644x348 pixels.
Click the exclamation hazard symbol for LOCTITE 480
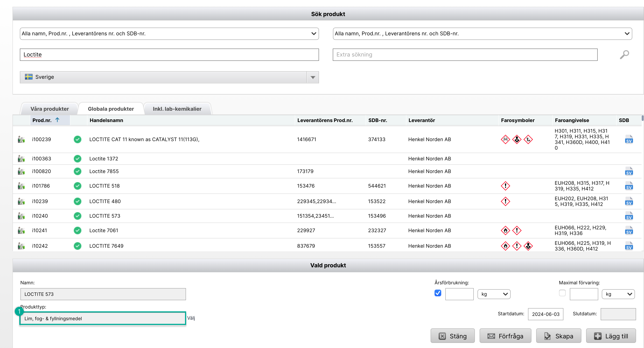505,201
